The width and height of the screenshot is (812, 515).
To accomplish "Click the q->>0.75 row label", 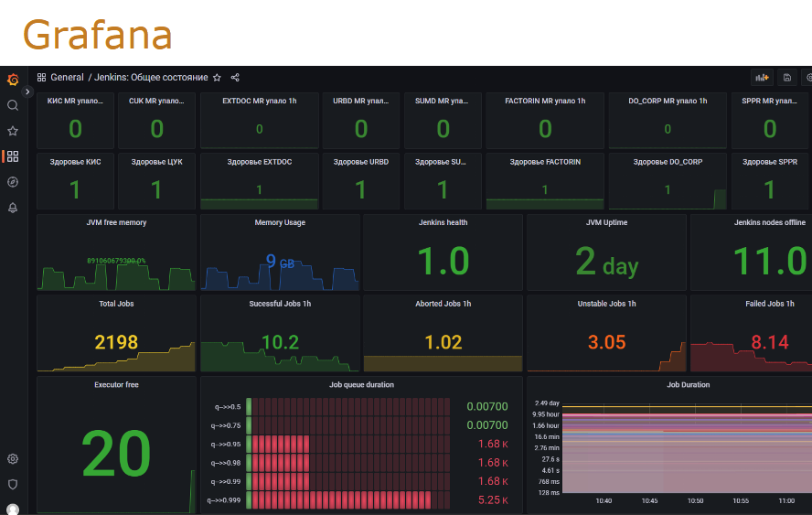I will tap(226, 425).
